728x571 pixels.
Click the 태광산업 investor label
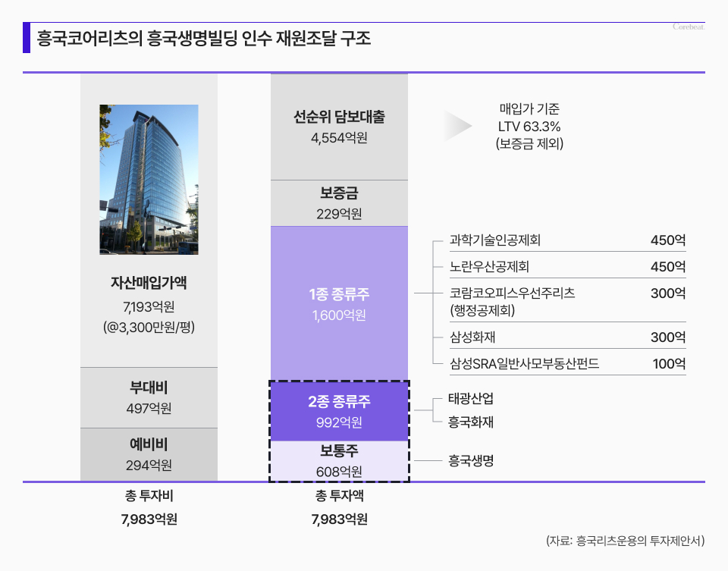(471, 399)
